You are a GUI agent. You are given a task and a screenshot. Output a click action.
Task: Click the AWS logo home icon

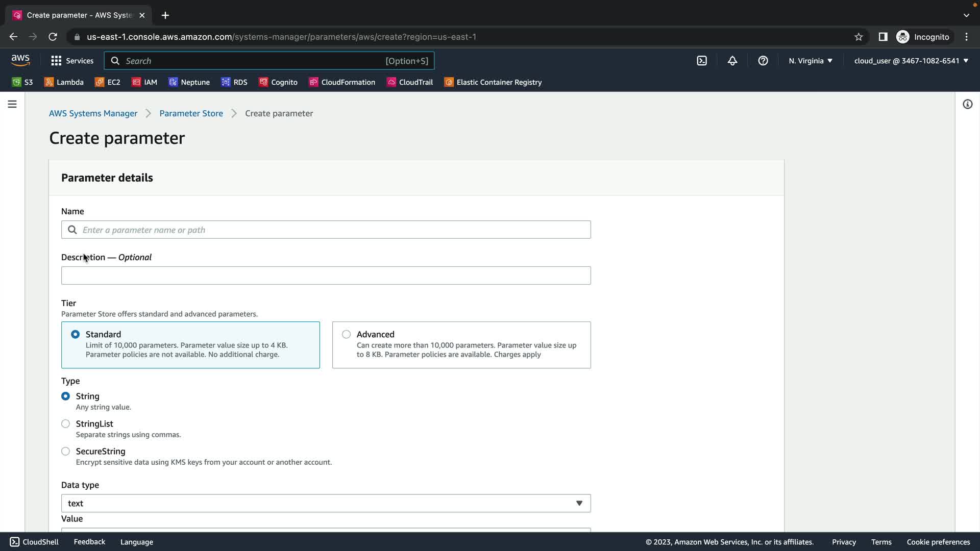[x=20, y=60]
